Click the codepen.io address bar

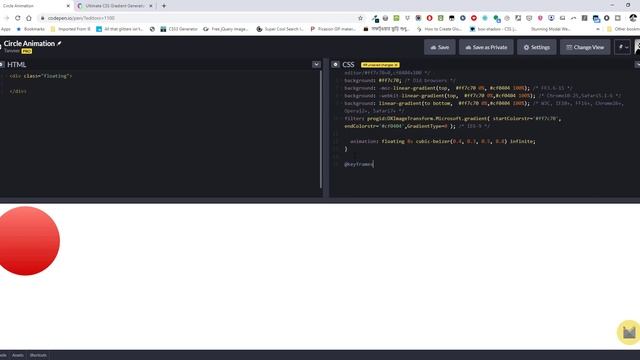pos(200,18)
